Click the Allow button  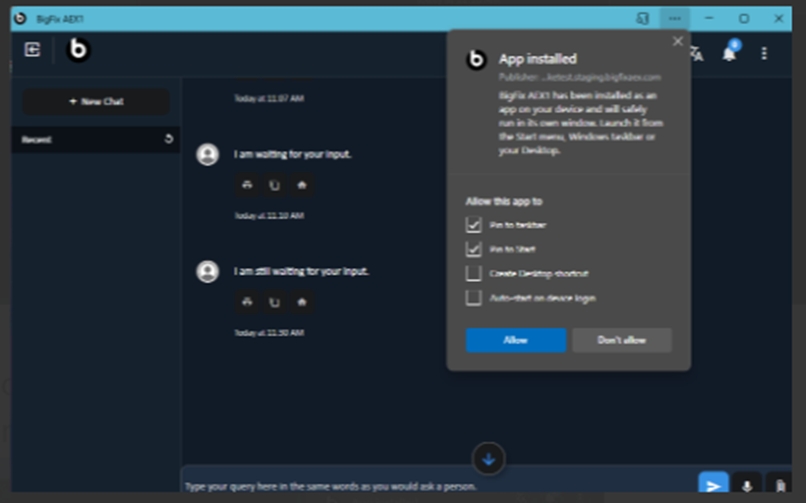point(516,340)
